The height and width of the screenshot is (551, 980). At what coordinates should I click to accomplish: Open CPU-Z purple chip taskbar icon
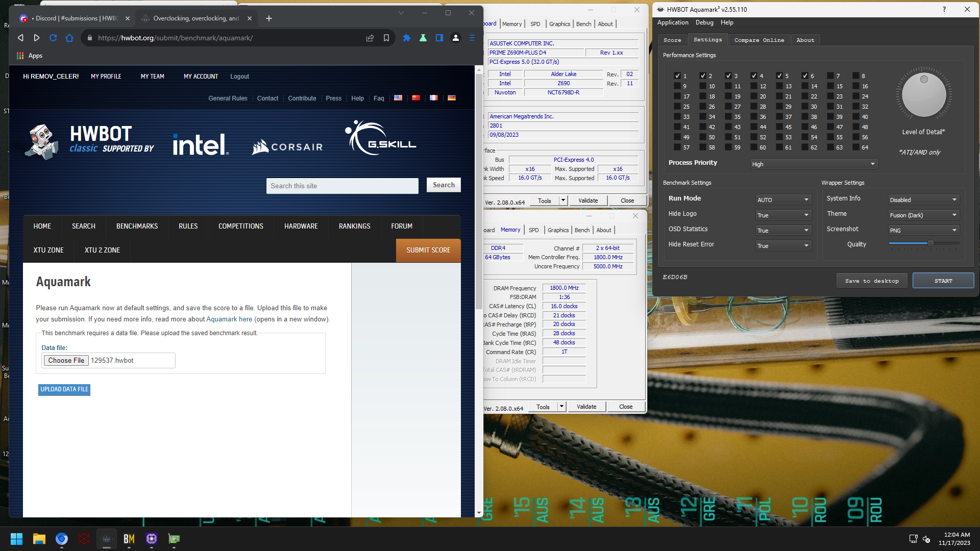[152, 539]
